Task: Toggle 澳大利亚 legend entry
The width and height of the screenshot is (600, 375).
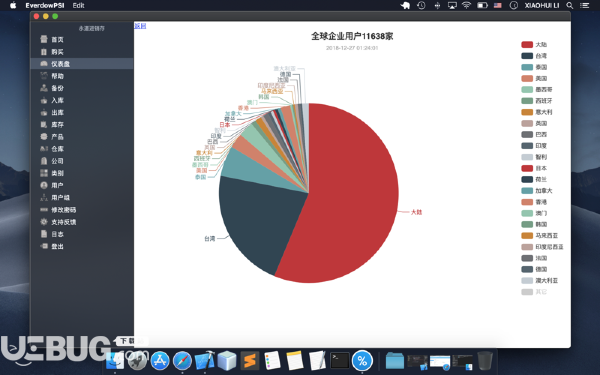Action: point(540,280)
